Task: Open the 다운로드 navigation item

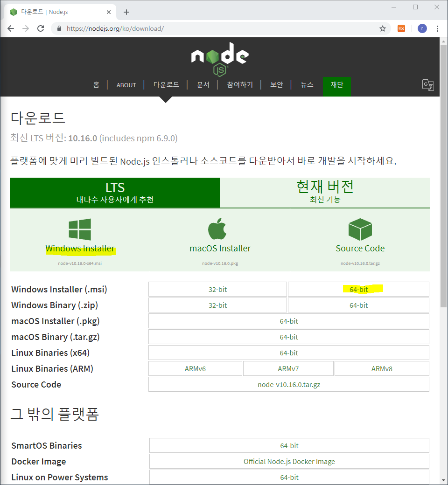Action: pos(166,85)
